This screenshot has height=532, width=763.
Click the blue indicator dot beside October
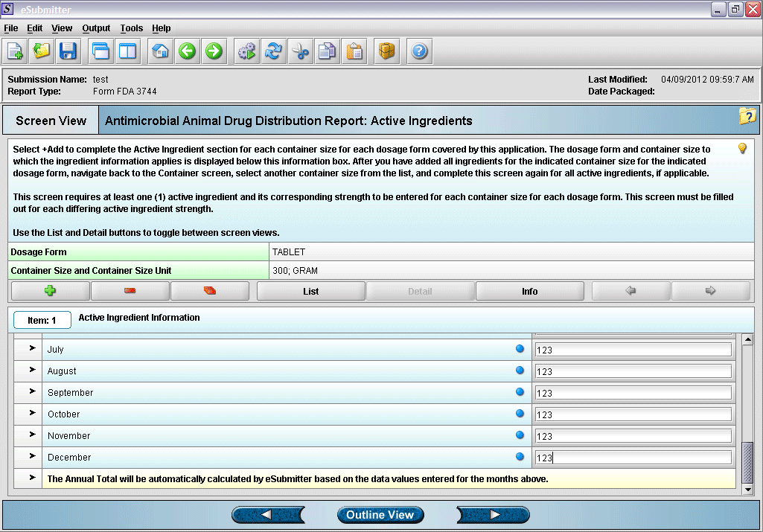tap(520, 414)
